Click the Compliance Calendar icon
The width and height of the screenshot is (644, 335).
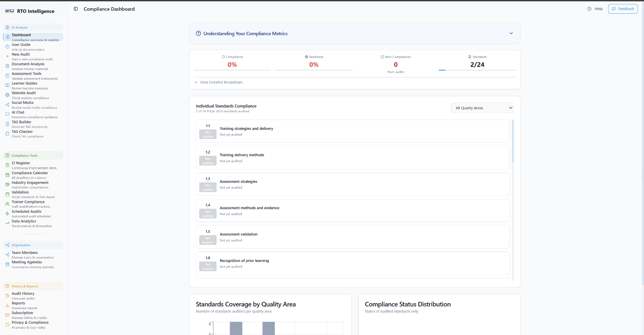7,175
